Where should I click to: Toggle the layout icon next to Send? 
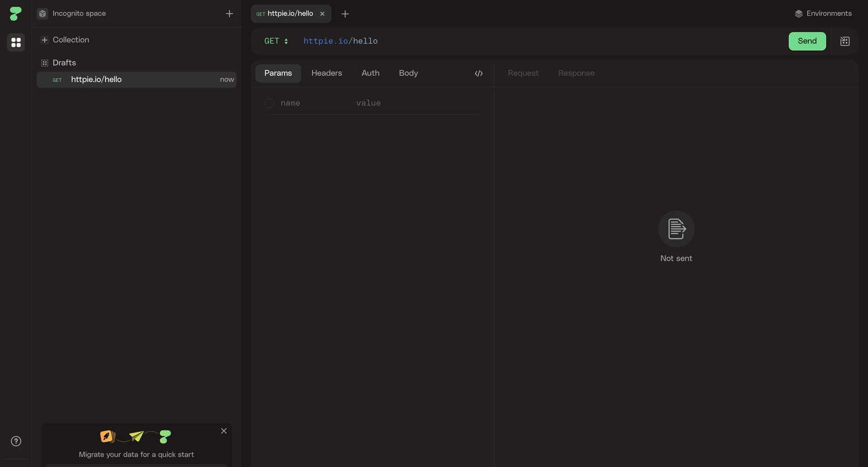tap(845, 41)
